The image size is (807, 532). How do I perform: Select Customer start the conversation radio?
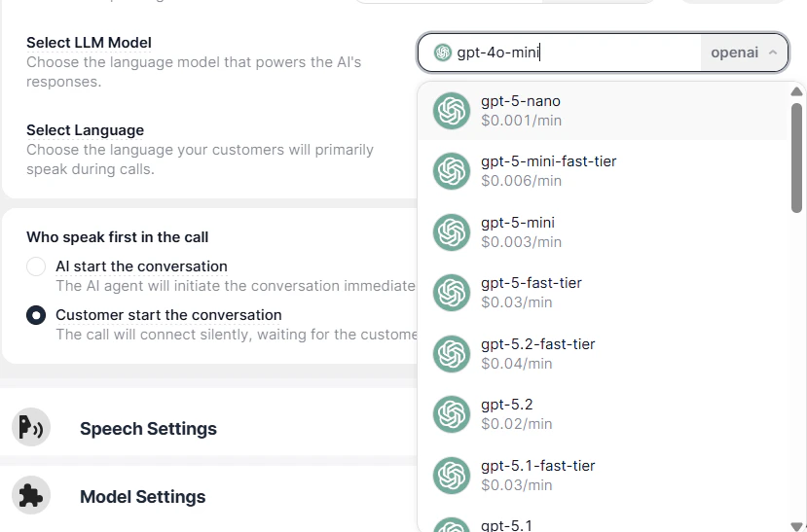click(x=36, y=315)
